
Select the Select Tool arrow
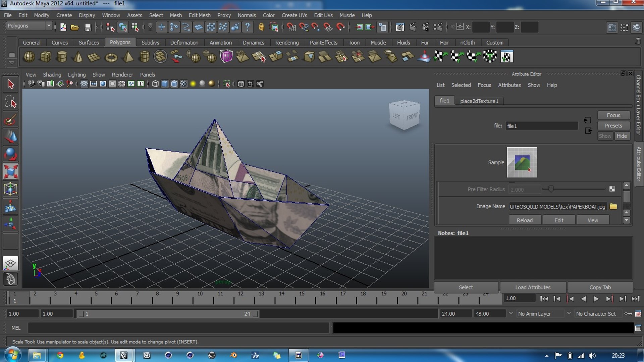11,84
